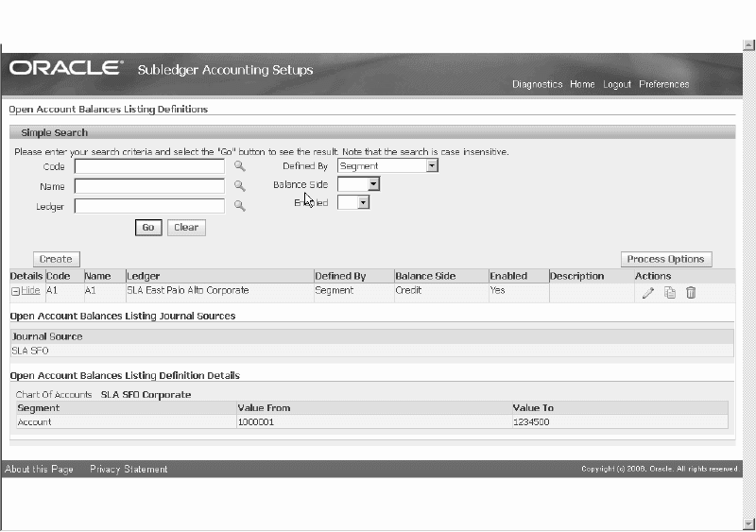
Task: Focus the Name input field
Action: coord(149,186)
